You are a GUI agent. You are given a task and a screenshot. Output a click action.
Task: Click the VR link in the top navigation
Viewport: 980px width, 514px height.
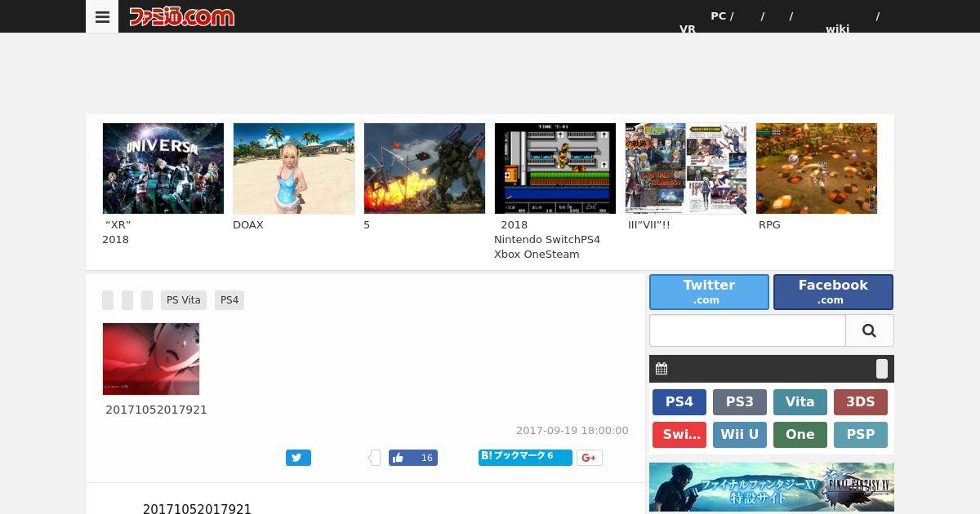point(688,29)
